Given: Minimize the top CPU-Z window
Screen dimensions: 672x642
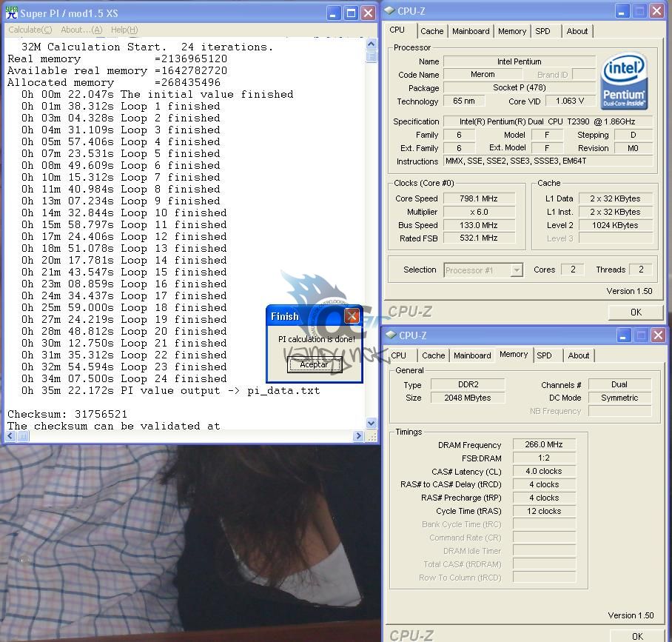Looking at the screenshot, I should click(x=622, y=11).
